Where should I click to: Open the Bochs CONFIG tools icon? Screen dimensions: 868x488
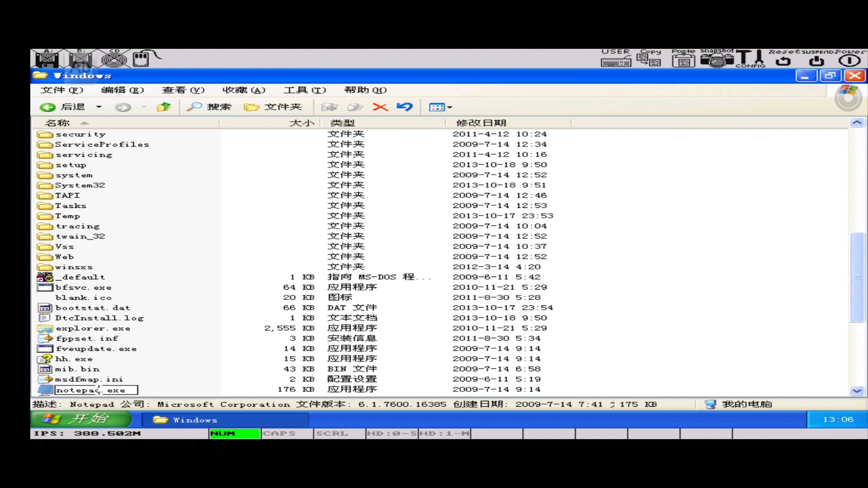pos(751,58)
